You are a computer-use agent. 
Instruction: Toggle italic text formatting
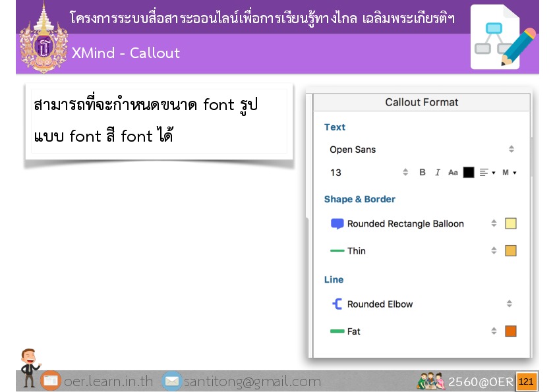pos(437,173)
